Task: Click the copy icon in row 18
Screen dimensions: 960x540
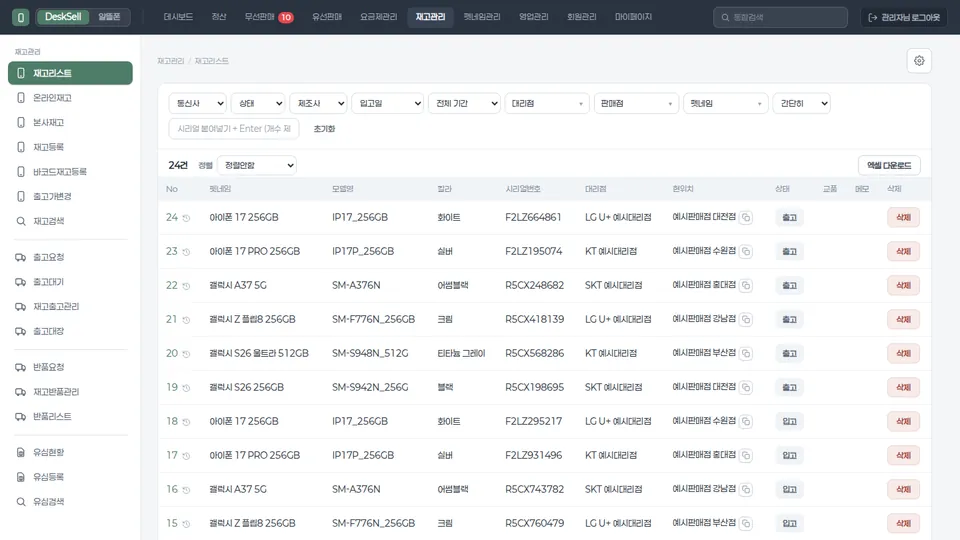Action: tap(746, 421)
